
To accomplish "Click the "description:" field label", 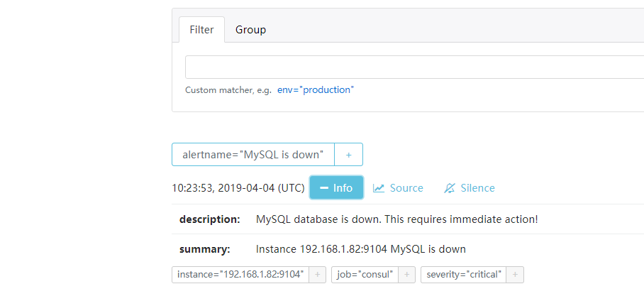I will tap(209, 219).
